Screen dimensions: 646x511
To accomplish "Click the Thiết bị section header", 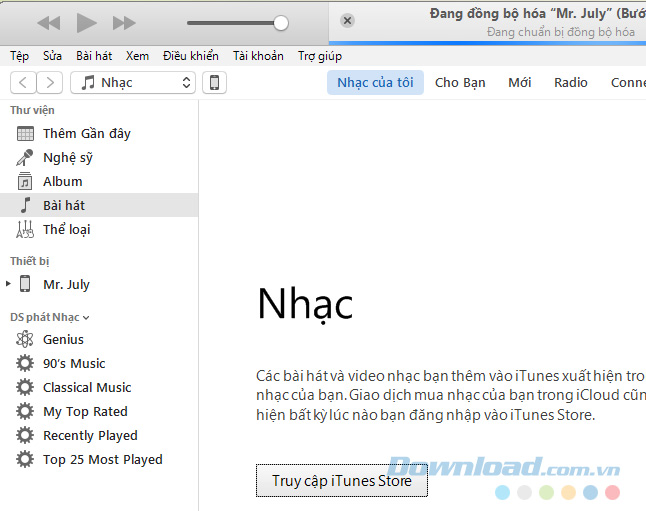I will pyautogui.click(x=30, y=261).
